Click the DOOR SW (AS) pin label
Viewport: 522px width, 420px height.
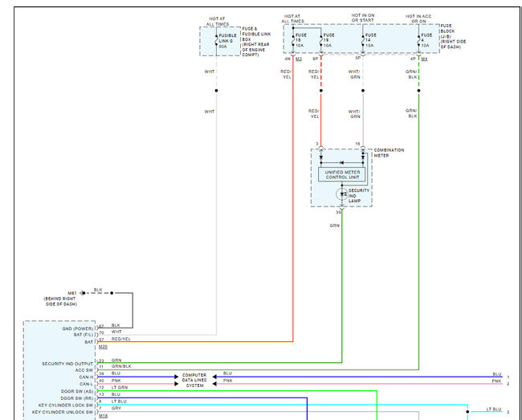77,391
